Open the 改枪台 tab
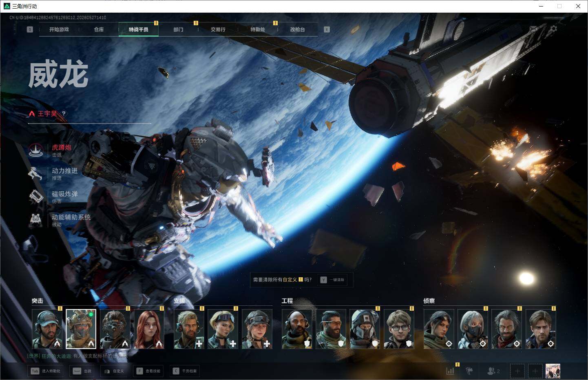588x380 pixels. pyautogui.click(x=297, y=29)
